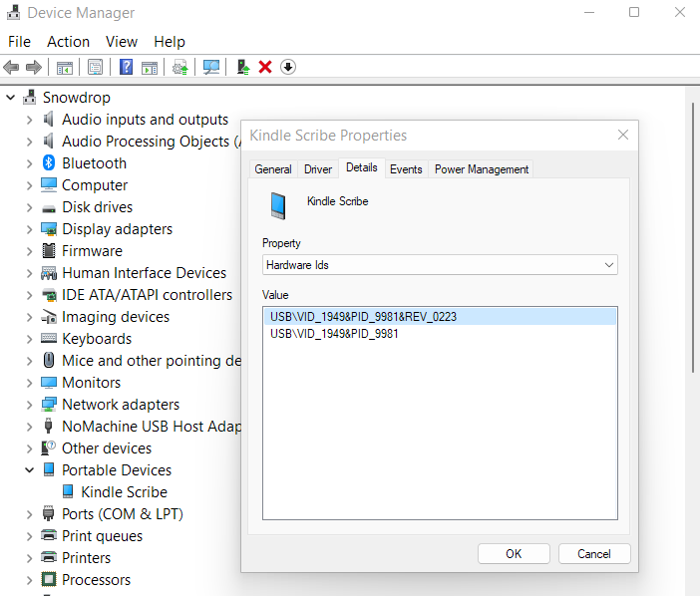
Task: Click the red Uninstall device icon
Action: (265, 67)
